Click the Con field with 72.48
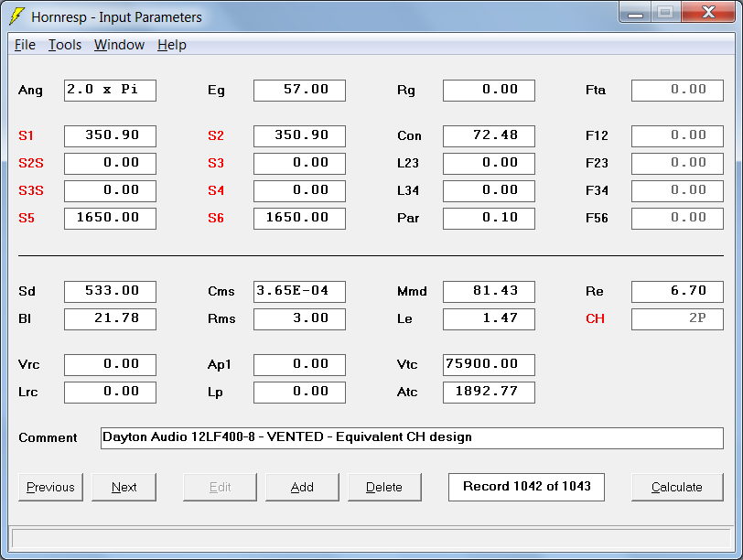The width and height of the screenshot is (743, 560). coord(489,136)
